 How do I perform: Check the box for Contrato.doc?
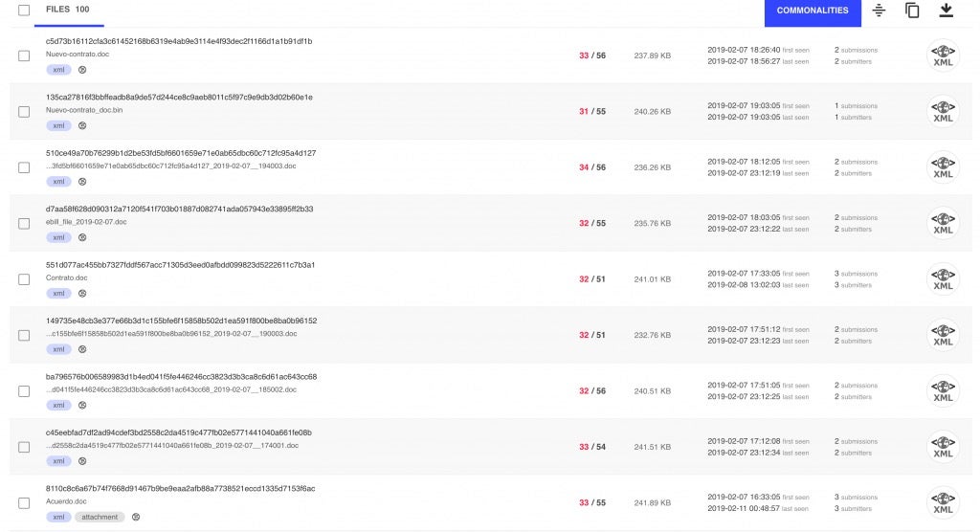[24, 279]
